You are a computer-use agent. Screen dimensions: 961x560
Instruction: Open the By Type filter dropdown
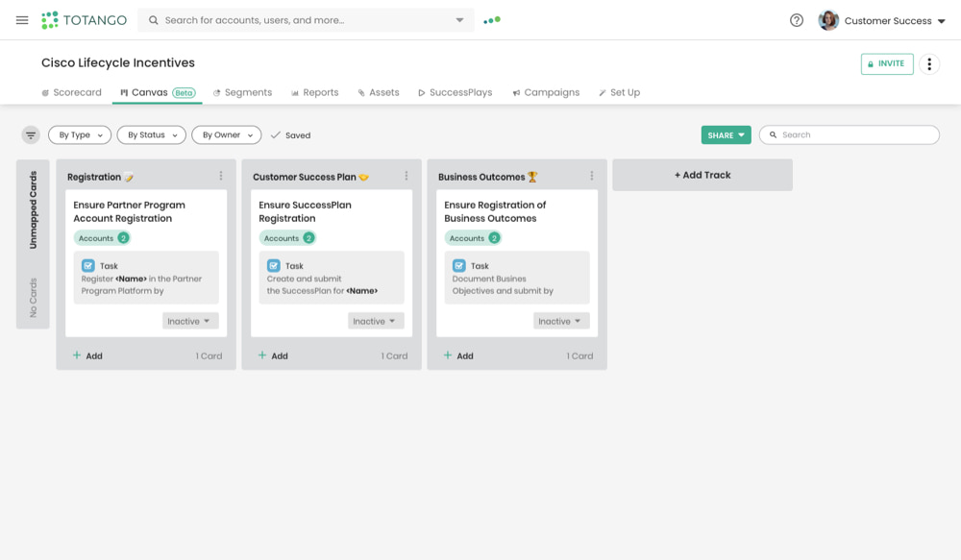[x=80, y=134]
